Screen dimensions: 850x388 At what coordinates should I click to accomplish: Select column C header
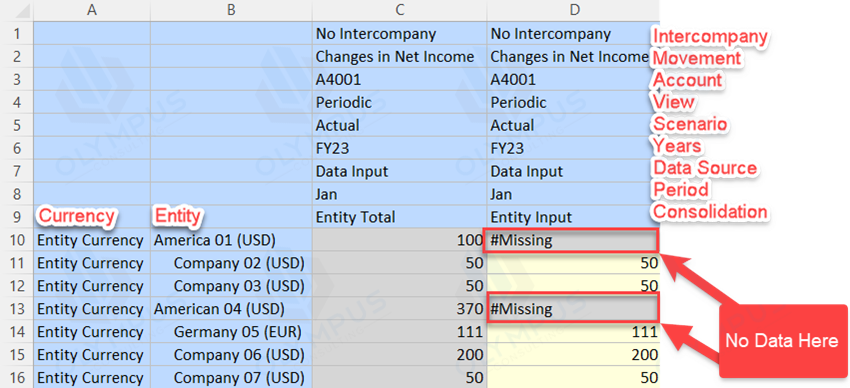[x=400, y=10]
